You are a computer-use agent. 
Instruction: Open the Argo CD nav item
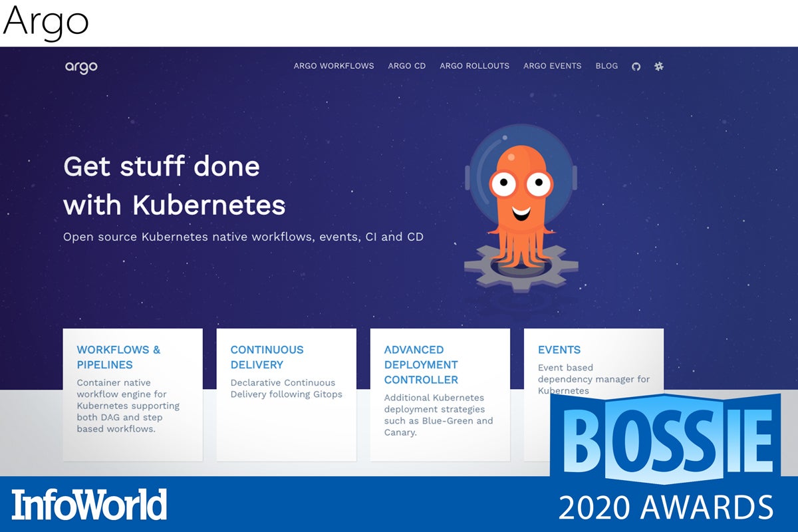[407, 66]
